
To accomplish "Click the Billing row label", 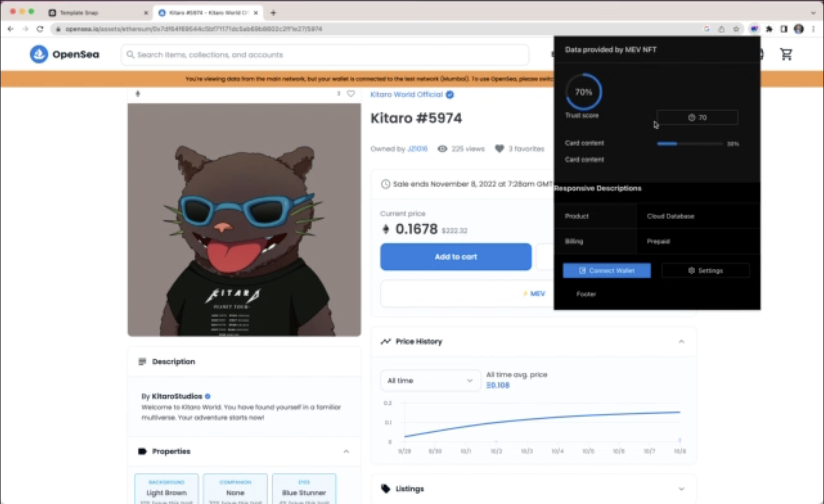I will (574, 241).
